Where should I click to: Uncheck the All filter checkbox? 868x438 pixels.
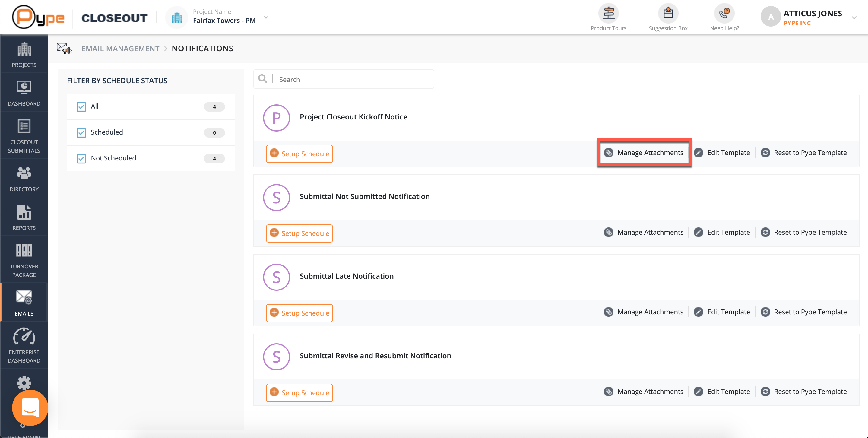[81, 107]
